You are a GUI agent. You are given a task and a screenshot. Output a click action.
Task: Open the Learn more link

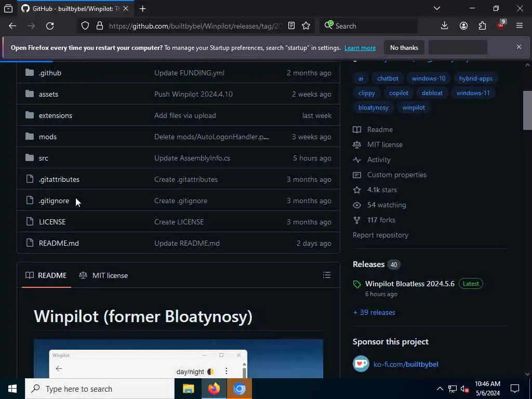coord(360,48)
